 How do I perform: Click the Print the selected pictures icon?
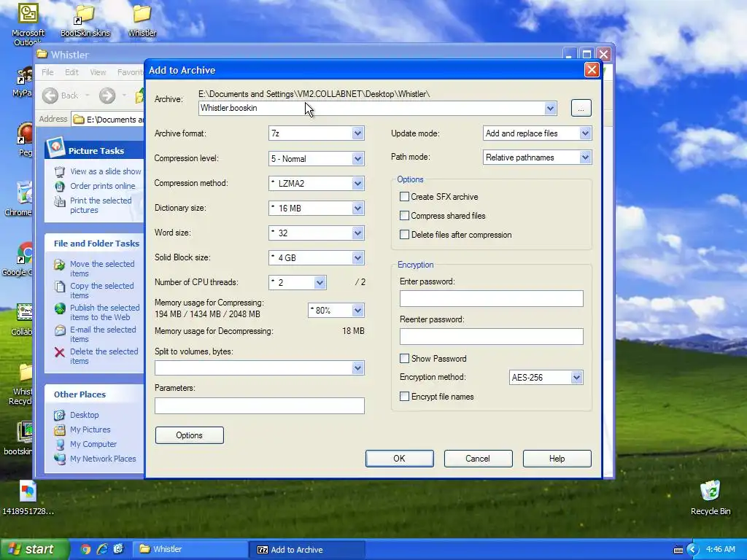pyautogui.click(x=60, y=201)
